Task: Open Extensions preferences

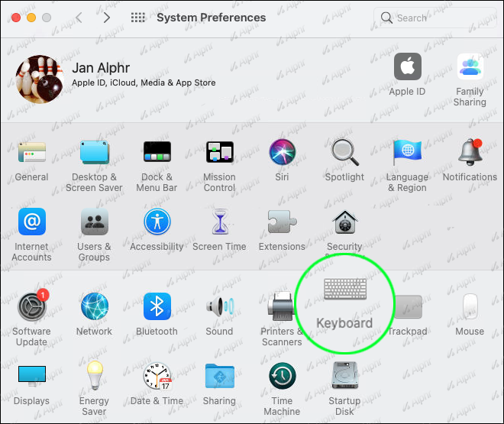Action: [x=282, y=222]
